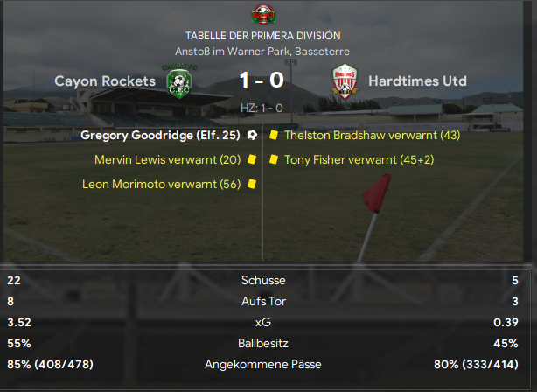Image resolution: width=537 pixels, height=392 pixels.
Task: Open Mervin Lewis verwarnt entry
Action: (167, 159)
